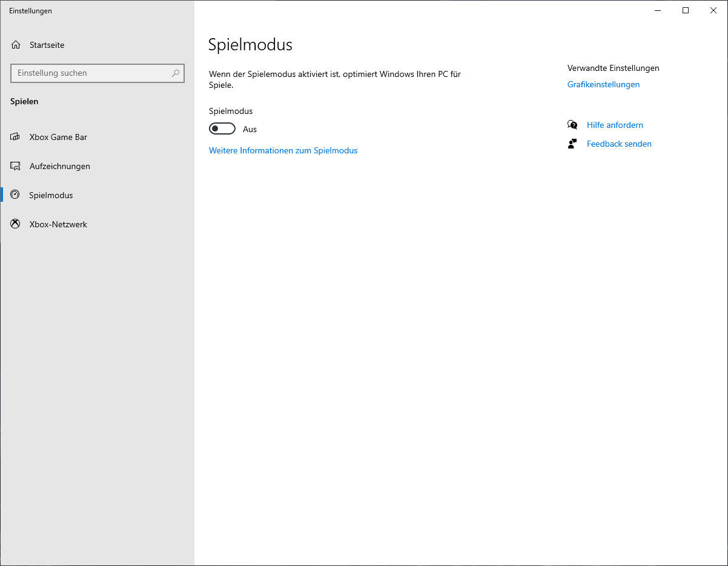This screenshot has height=566, width=728.
Task: Click the Xbox Game Bar sidebar icon
Action: 16,137
